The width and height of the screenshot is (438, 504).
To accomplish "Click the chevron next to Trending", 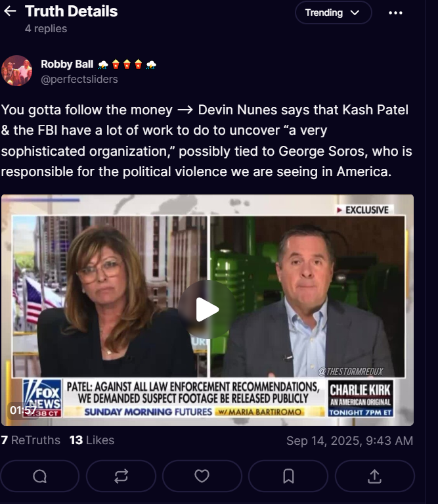I will (x=355, y=13).
